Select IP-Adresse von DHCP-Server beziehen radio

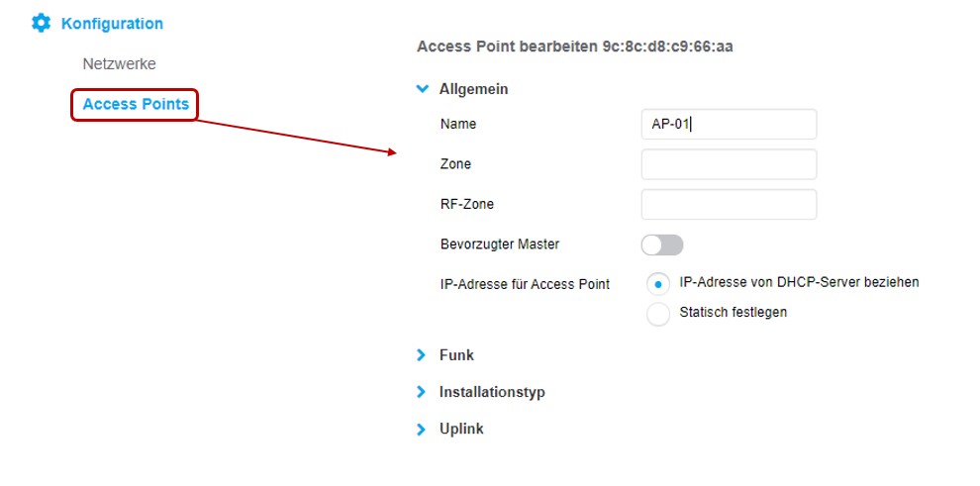[657, 284]
